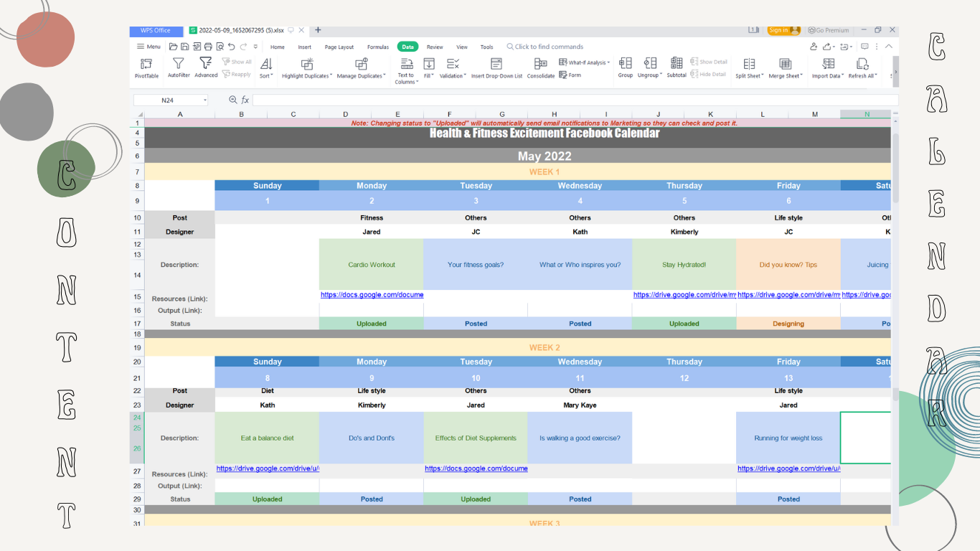Open the Formulas tab
Image resolution: width=980 pixels, height=551 pixels.
click(378, 47)
